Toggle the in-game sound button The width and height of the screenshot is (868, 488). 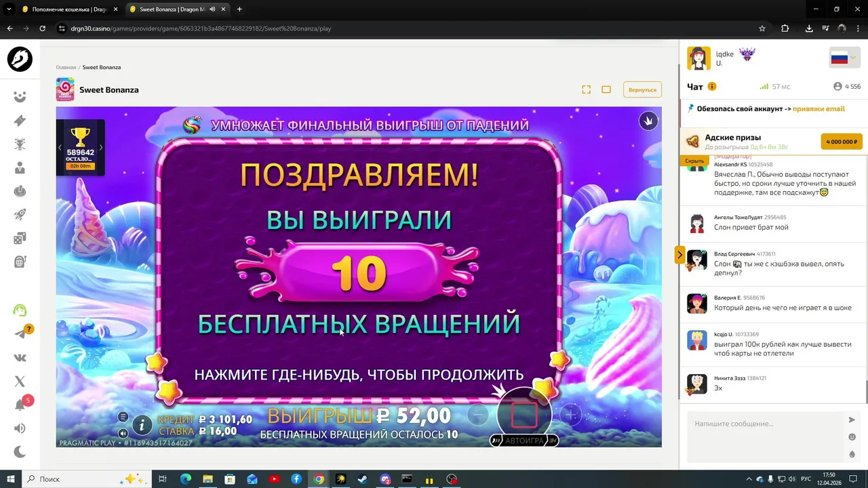(x=123, y=433)
